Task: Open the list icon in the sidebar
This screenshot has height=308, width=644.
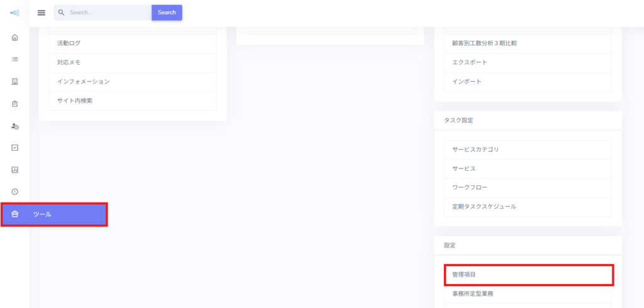Action: coord(15,60)
